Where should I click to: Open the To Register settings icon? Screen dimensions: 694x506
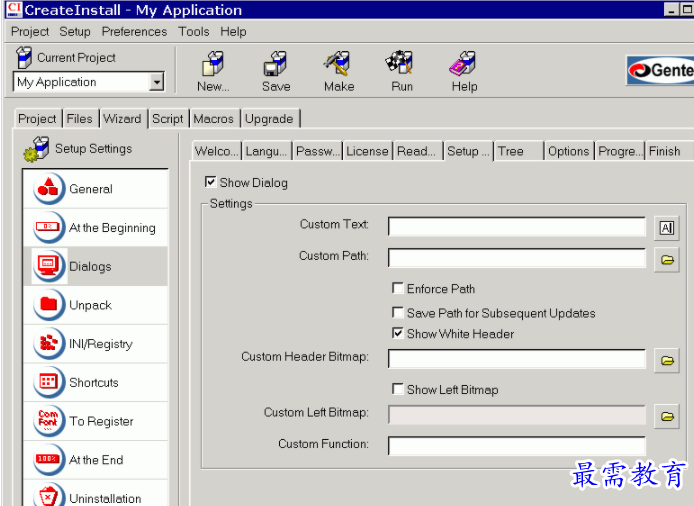[x=49, y=421]
